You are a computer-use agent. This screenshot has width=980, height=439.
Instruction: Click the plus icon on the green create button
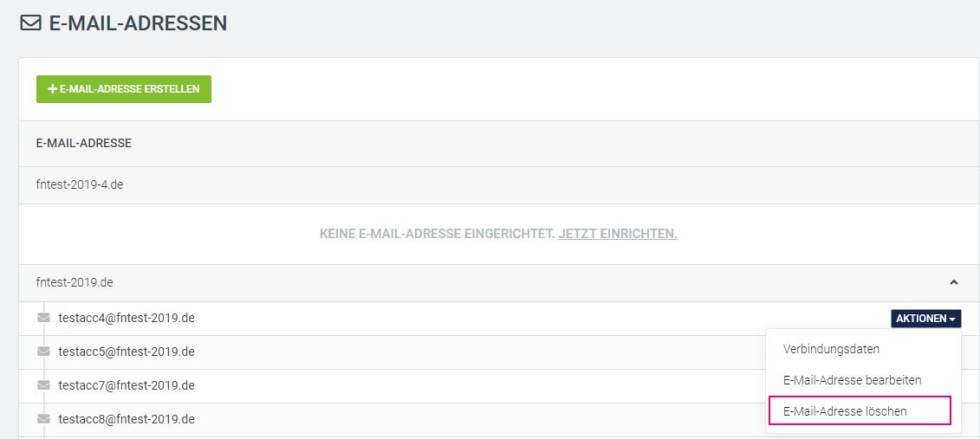tap(53, 89)
